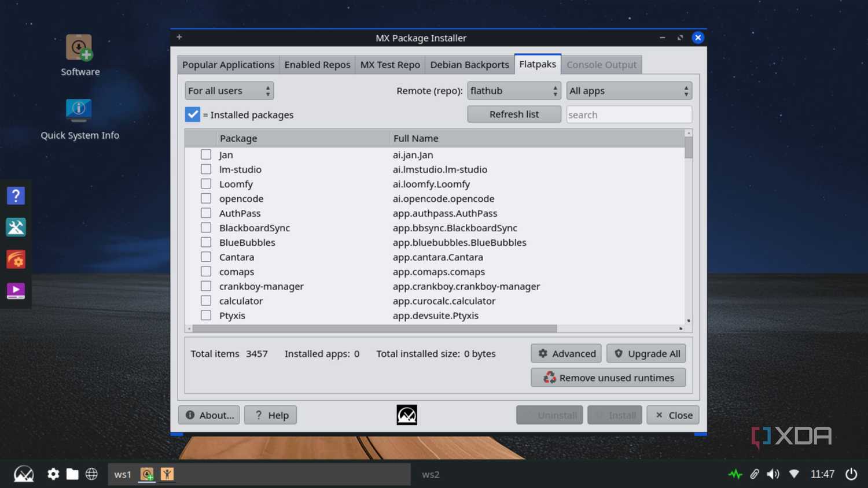Click the package search field
Viewport: 868px width, 488px height.
click(629, 114)
